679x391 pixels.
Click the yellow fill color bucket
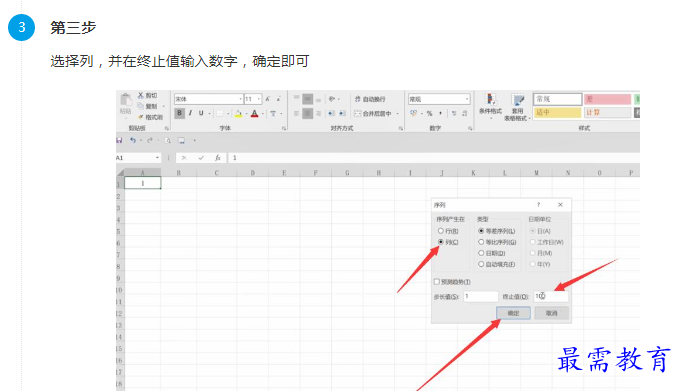pyautogui.click(x=238, y=113)
